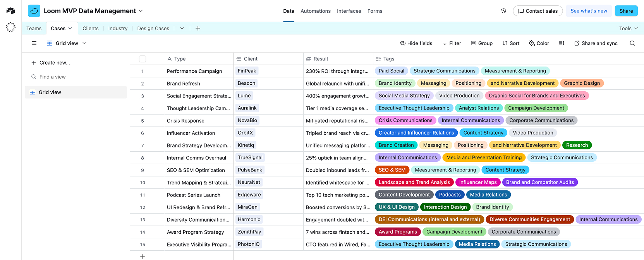Select Grid view in the sidebar list
This screenshot has height=260, width=644.
point(76,92)
